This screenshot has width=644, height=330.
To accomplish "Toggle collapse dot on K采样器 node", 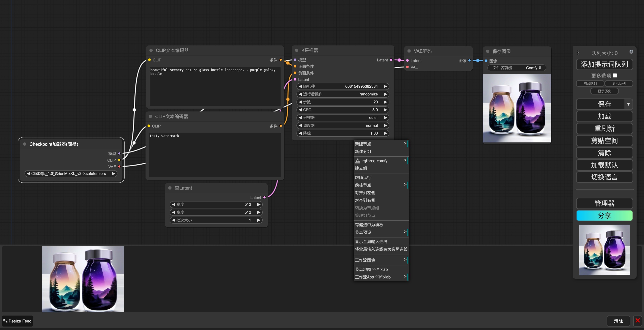I will (297, 50).
